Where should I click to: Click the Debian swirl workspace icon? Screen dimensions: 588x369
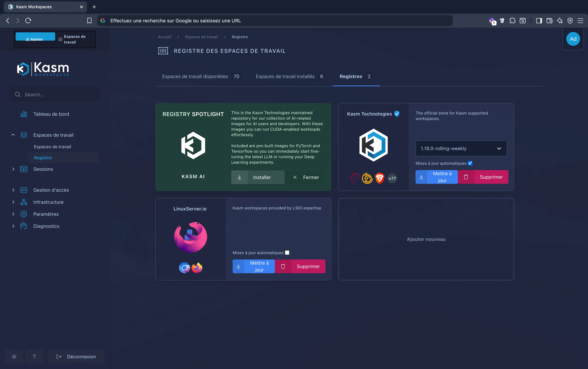[x=355, y=178]
